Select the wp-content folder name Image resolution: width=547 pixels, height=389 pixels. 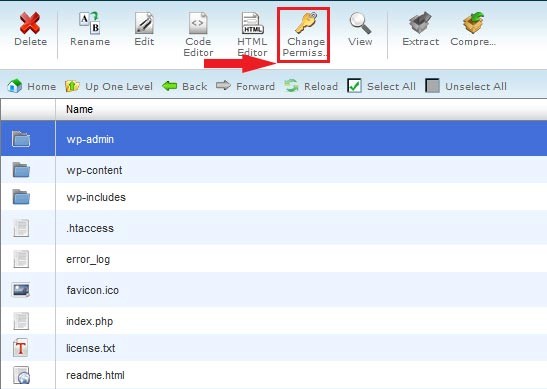tap(95, 170)
